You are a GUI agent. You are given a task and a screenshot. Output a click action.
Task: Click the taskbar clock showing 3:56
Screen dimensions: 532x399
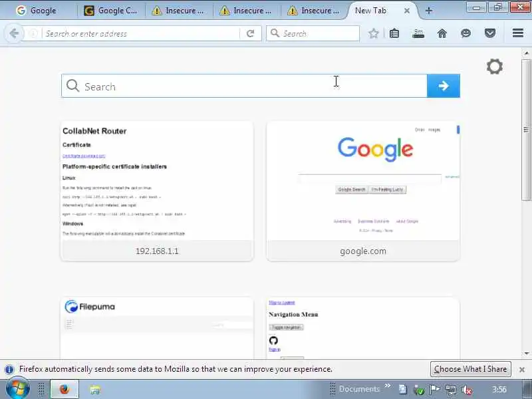[x=499, y=390]
